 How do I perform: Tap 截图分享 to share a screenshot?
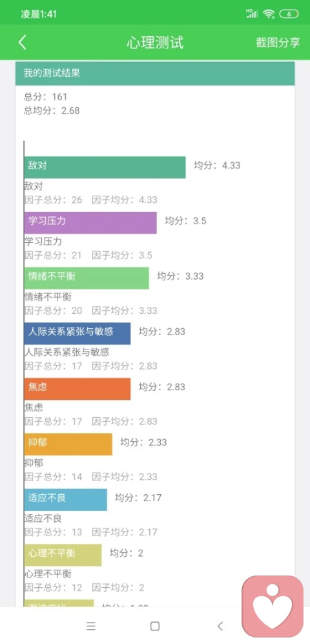pos(278,43)
